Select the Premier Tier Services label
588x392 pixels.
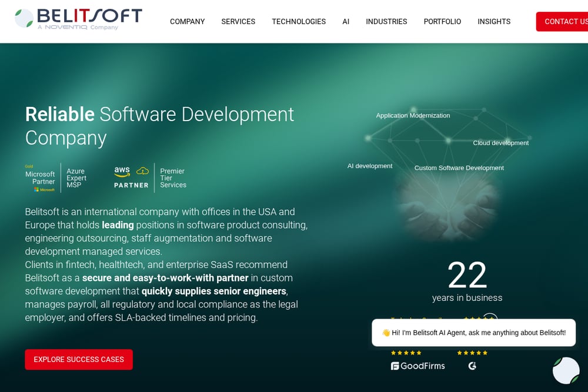pyautogui.click(x=173, y=178)
